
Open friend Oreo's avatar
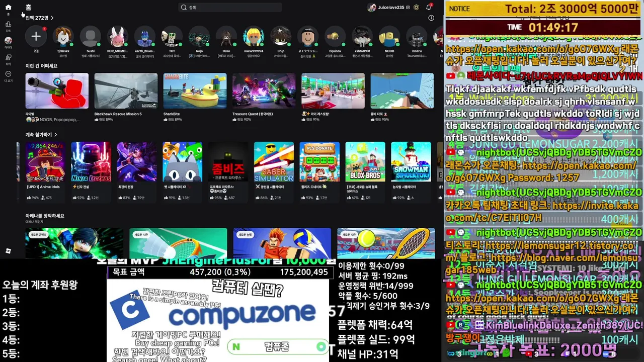[x=226, y=36]
